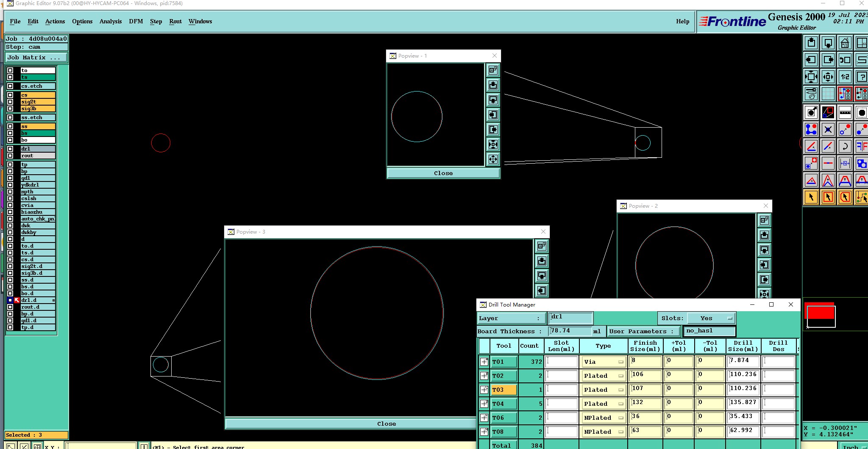Select the plain arrow pointer selection tool

[x=811, y=197]
